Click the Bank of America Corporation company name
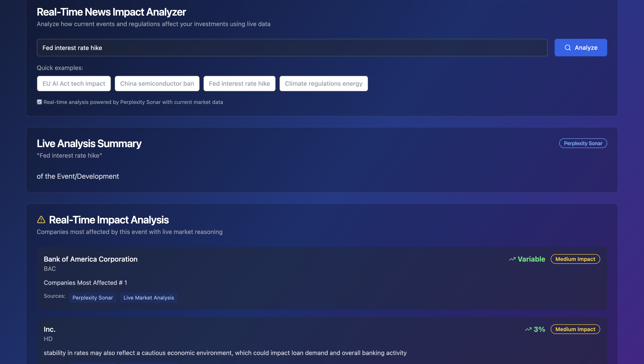Image resolution: width=644 pixels, height=364 pixels. click(x=90, y=259)
